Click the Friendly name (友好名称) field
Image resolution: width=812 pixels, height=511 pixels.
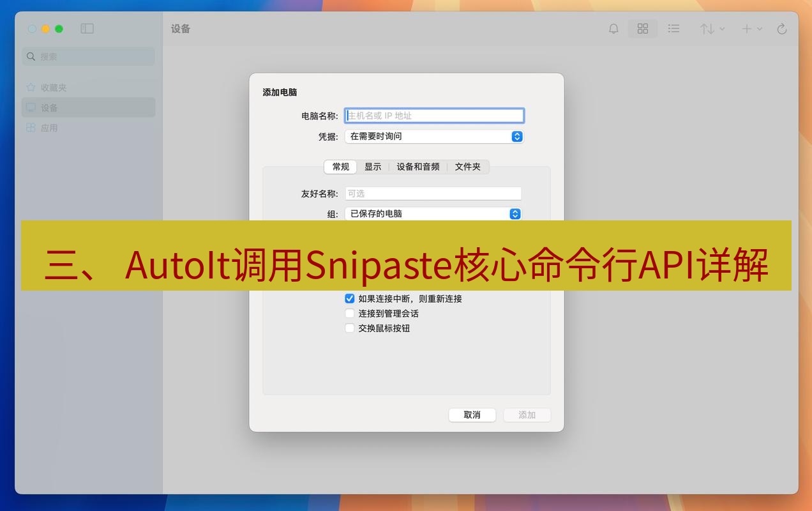click(x=433, y=194)
